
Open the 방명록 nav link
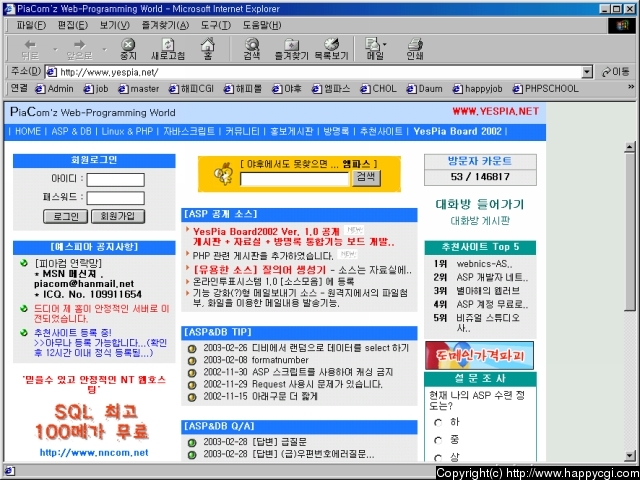[336, 131]
